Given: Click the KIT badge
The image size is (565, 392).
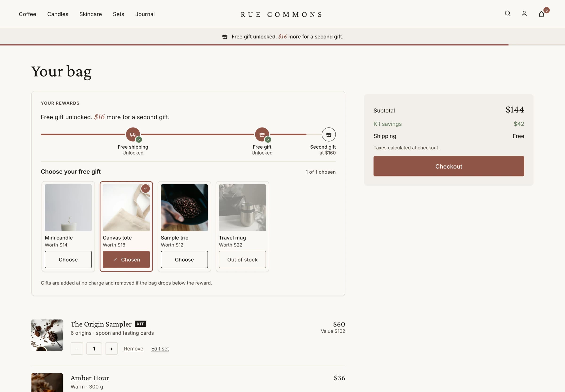Looking at the screenshot, I should click(140, 324).
